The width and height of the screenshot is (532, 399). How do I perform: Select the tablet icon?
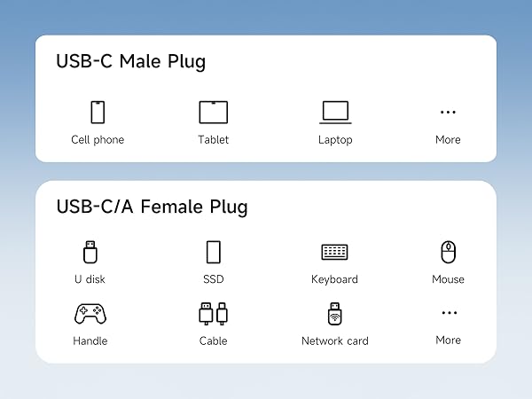213,113
